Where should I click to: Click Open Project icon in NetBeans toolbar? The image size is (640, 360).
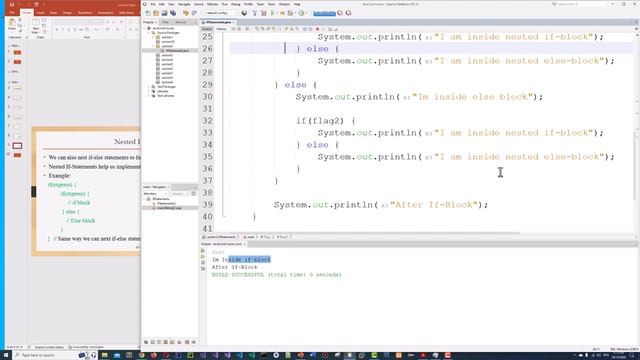click(x=164, y=13)
